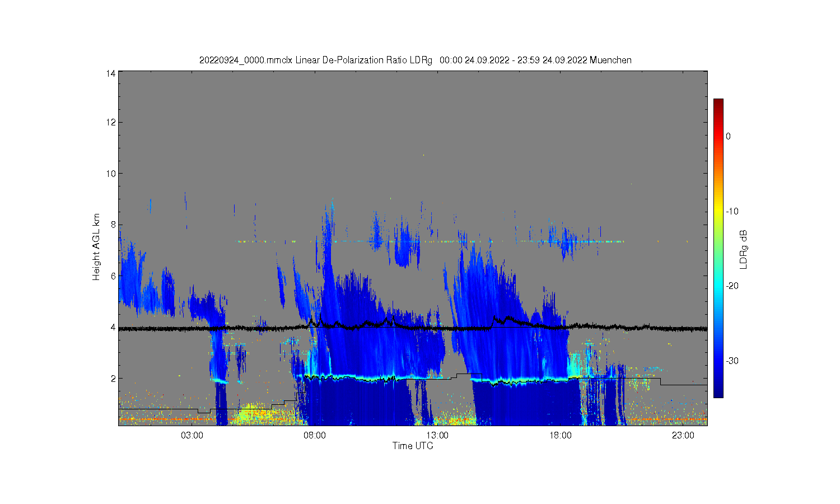The image size is (840, 504).
Task: Click the colorbar value 0
Action: [728, 136]
